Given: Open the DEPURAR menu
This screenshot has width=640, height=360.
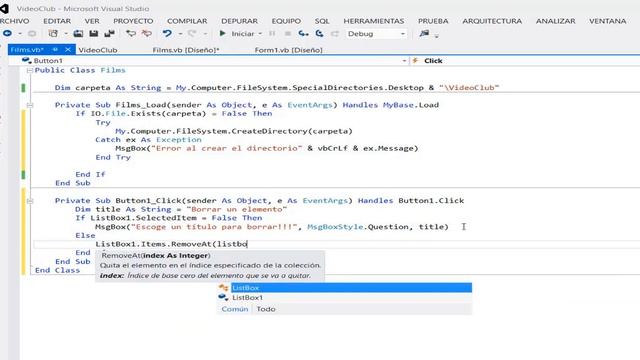Looking at the screenshot, I should click(x=240, y=21).
